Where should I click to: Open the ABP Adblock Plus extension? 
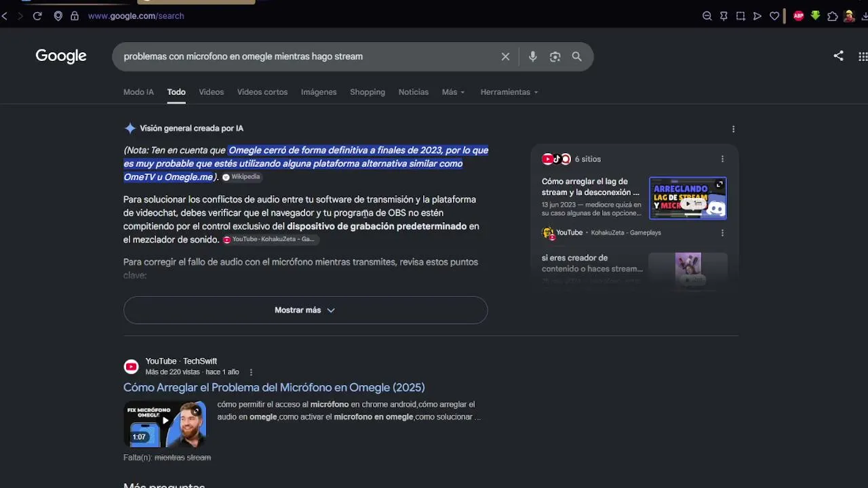(x=799, y=16)
